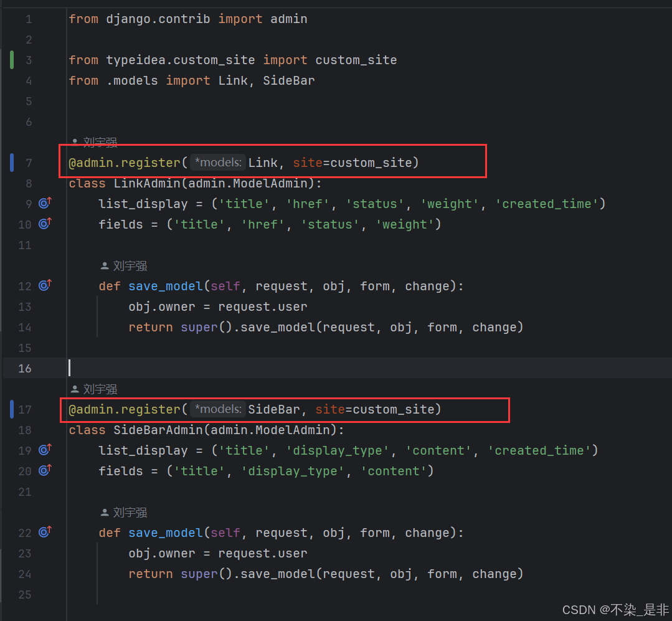
Task: Click line number 1 in the gutter
Action: point(28,19)
